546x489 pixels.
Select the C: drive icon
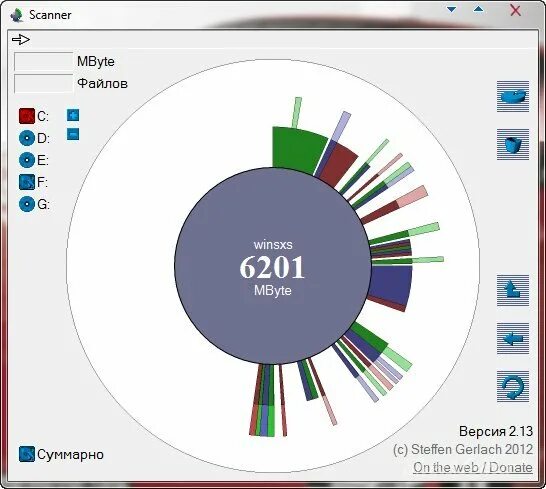pyautogui.click(x=26, y=116)
